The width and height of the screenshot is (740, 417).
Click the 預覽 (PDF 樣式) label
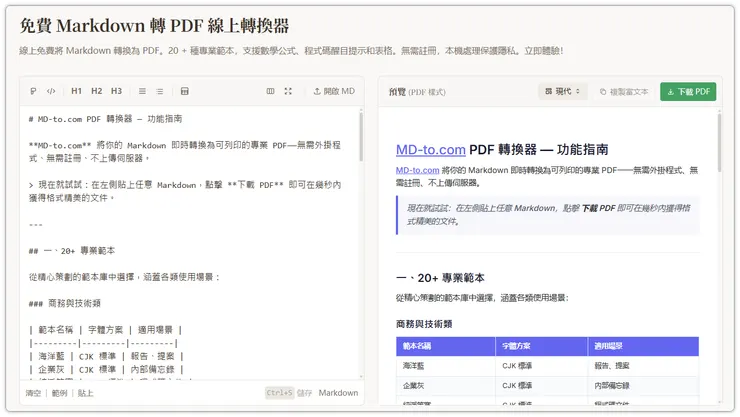click(x=417, y=92)
